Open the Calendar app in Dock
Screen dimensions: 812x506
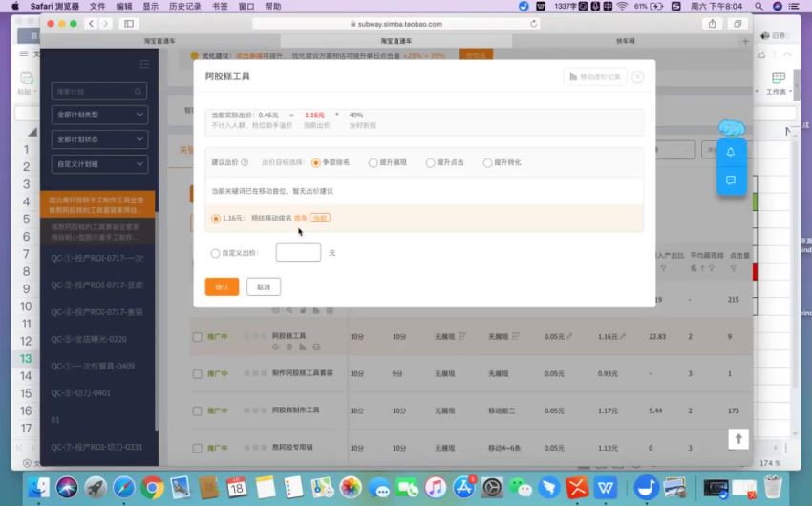(237, 487)
